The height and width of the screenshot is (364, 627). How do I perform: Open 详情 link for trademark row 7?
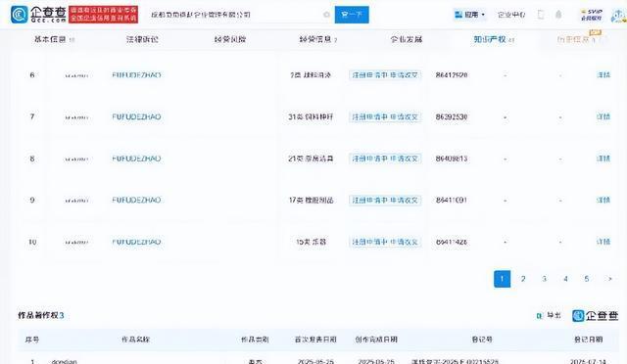(x=603, y=117)
